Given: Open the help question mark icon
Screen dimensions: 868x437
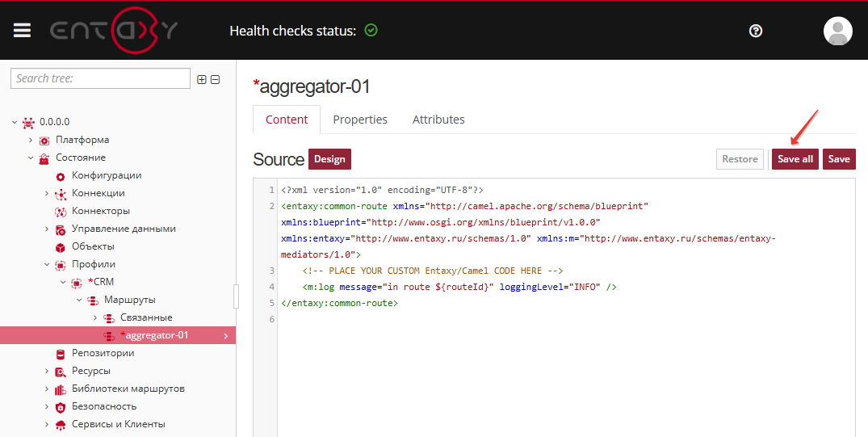Looking at the screenshot, I should 756,31.
